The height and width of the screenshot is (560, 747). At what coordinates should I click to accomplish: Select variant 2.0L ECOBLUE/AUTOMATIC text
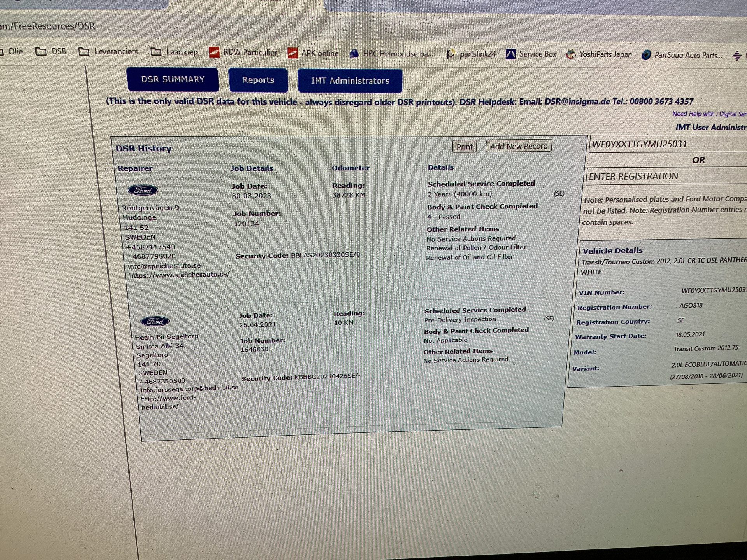(709, 364)
